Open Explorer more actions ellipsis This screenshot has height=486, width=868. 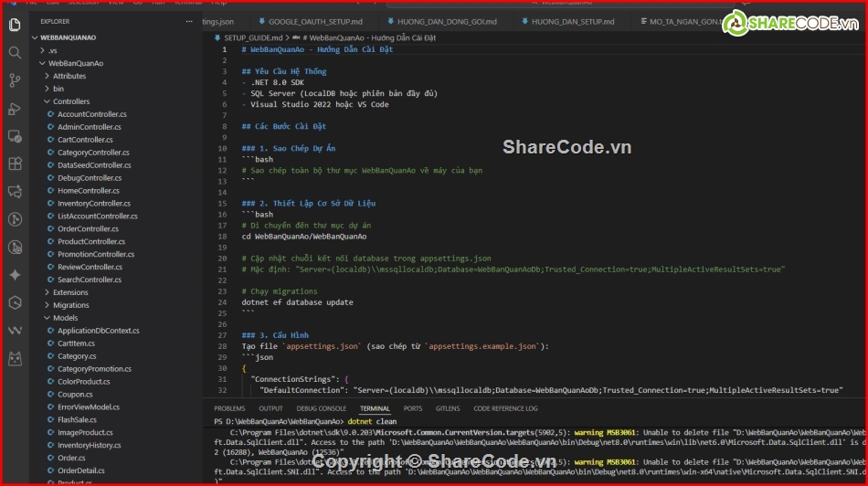pos(189,22)
